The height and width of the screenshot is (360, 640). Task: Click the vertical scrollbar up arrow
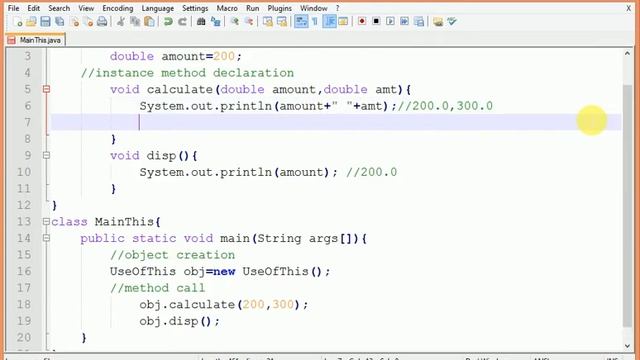pyautogui.click(x=628, y=53)
